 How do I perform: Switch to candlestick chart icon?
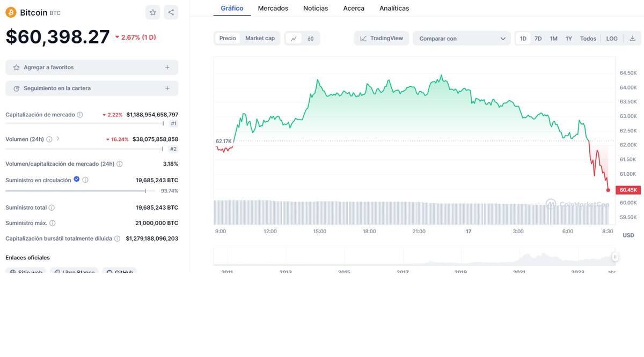311,39
